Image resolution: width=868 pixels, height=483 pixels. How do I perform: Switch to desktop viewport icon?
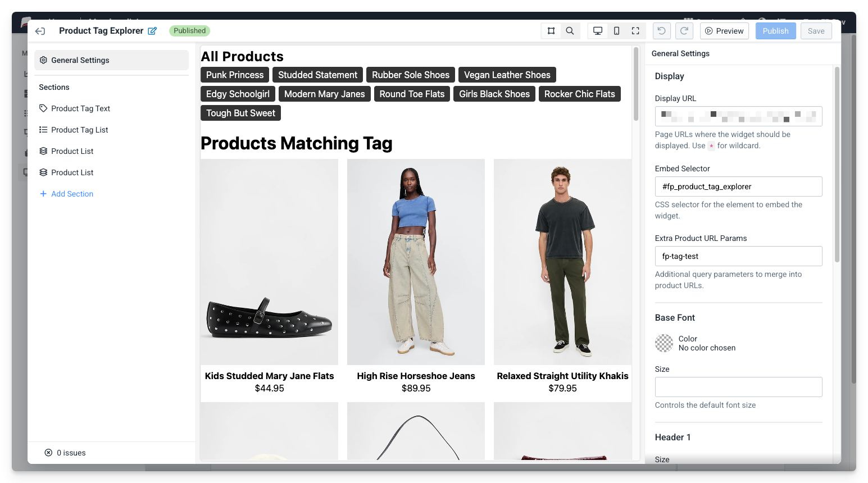597,31
